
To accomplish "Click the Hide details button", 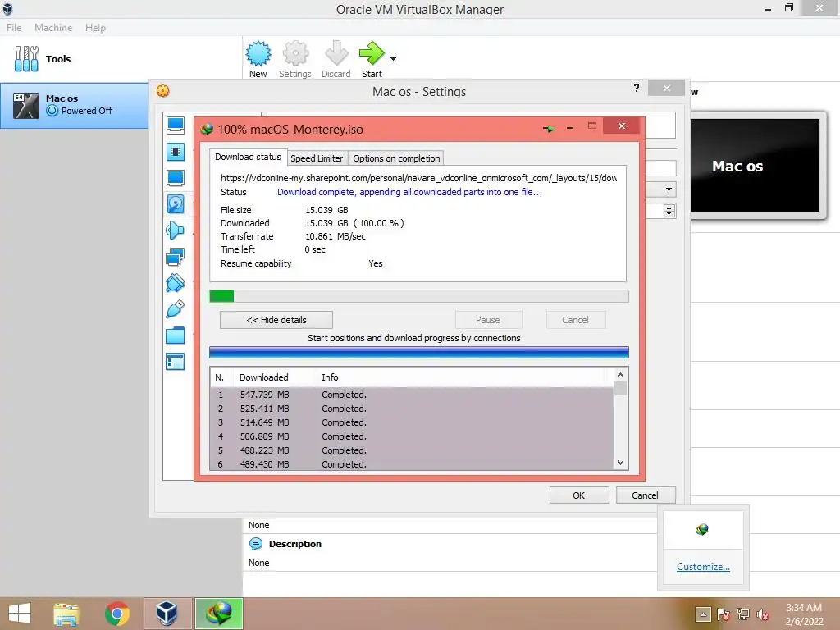I will pos(276,320).
